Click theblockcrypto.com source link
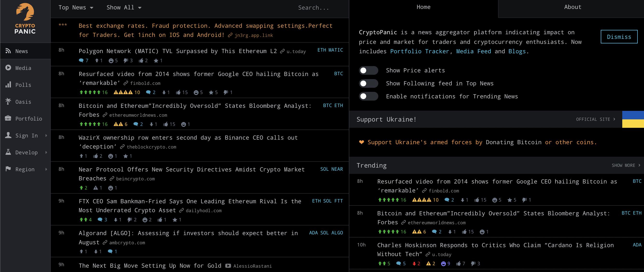The image size is (644, 272). coord(151,147)
